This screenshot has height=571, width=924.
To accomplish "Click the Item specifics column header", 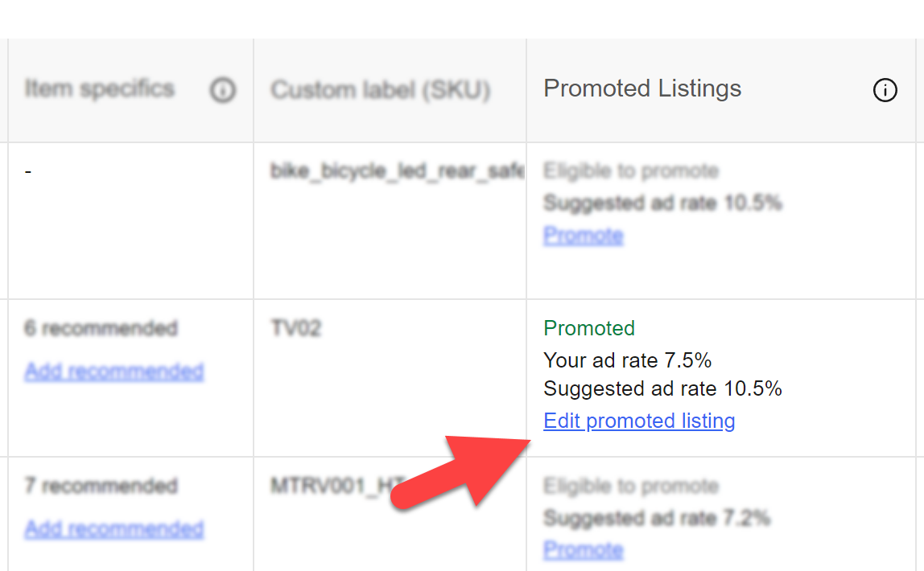I will tap(100, 88).
